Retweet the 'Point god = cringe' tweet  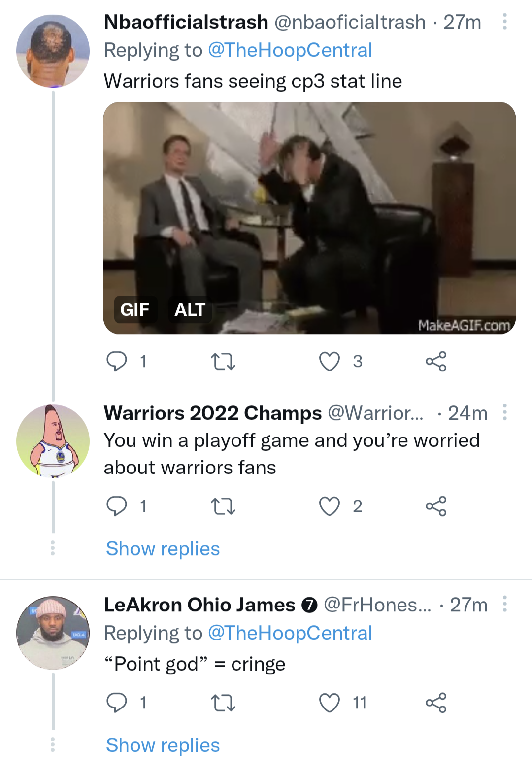223,703
